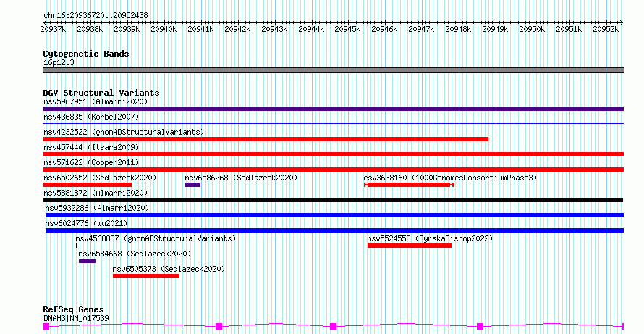Image resolution: width=644 pixels, height=334 pixels.
Task: Open nsv5932286 (Almarri2020) label
Action: tap(97, 208)
